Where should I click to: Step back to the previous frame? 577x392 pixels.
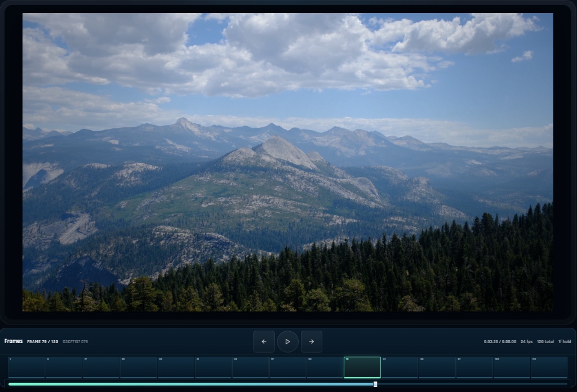(264, 342)
